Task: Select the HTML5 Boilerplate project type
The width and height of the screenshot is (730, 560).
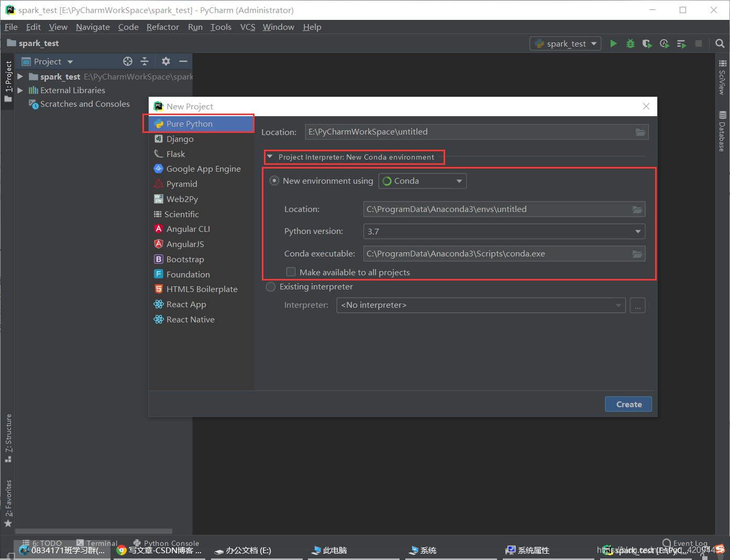Action: [x=202, y=289]
